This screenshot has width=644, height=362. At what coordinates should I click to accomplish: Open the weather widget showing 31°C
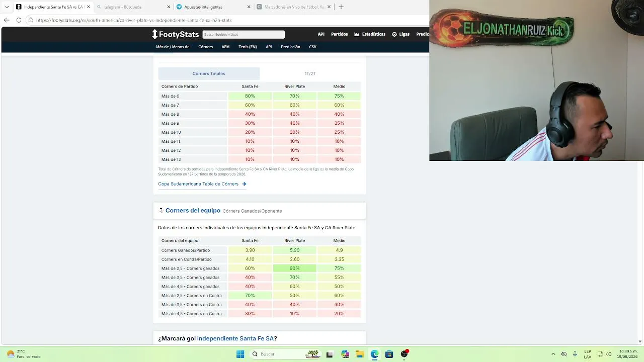[23, 354]
